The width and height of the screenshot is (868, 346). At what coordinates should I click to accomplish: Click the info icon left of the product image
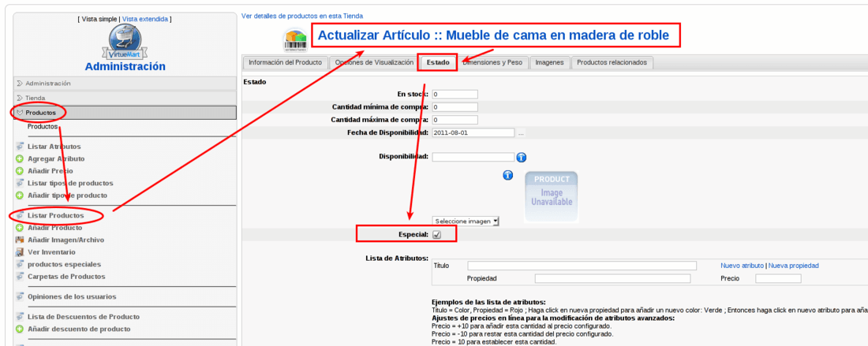coord(507,175)
